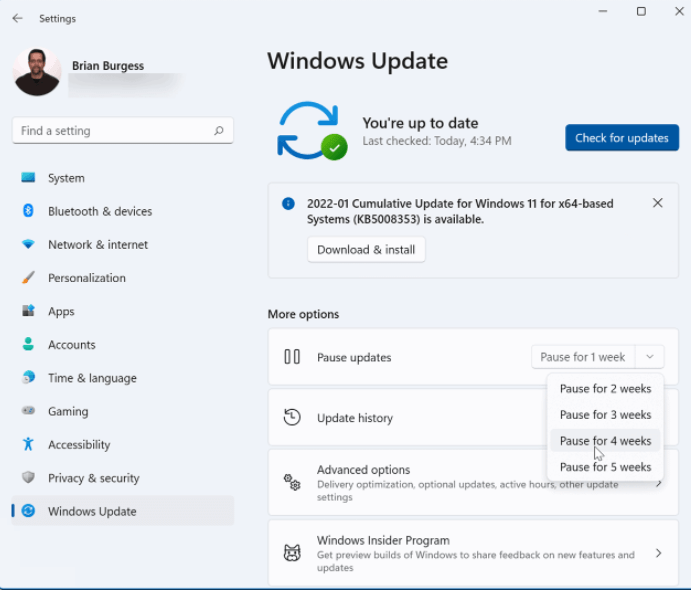Click the Personalization paintbrush icon

(x=28, y=278)
